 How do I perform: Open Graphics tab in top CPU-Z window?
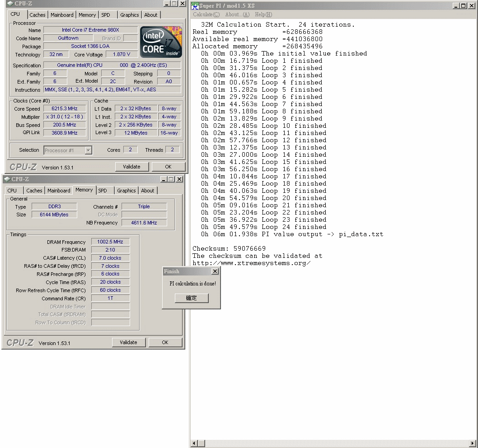click(x=129, y=14)
